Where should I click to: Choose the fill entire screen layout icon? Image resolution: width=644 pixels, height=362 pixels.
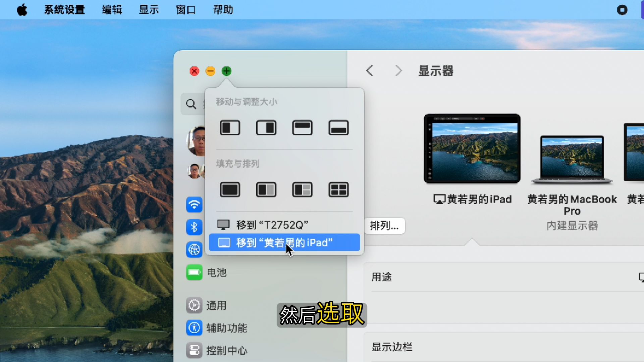coord(230,190)
